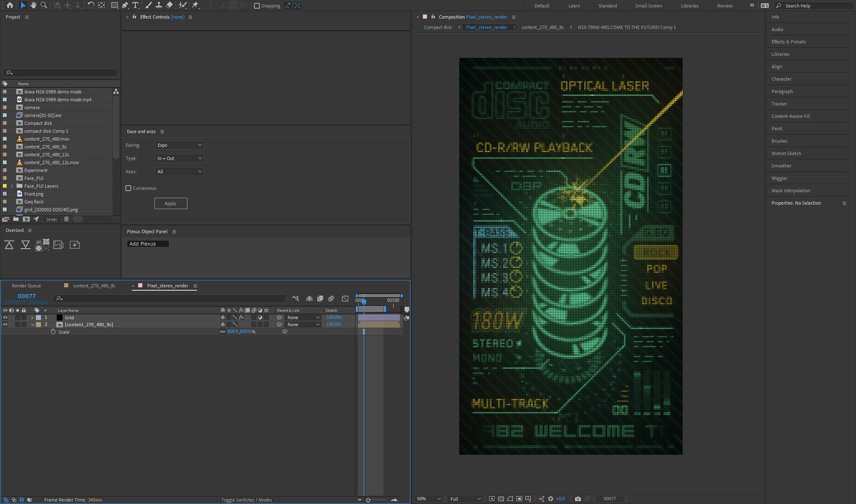
Task: Click the new folder icon in Project panel
Action: pos(16,219)
